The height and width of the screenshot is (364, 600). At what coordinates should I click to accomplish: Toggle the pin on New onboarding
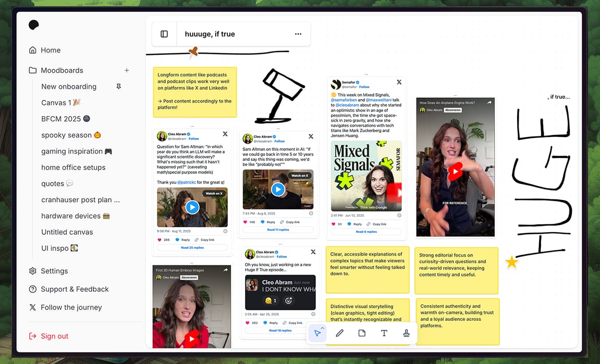(118, 86)
